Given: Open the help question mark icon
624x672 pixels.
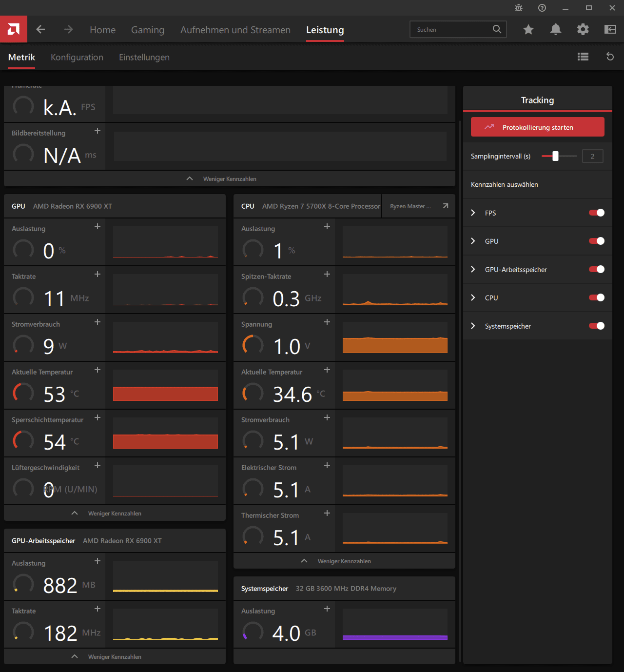Looking at the screenshot, I should pyautogui.click(x=542, y=8).
